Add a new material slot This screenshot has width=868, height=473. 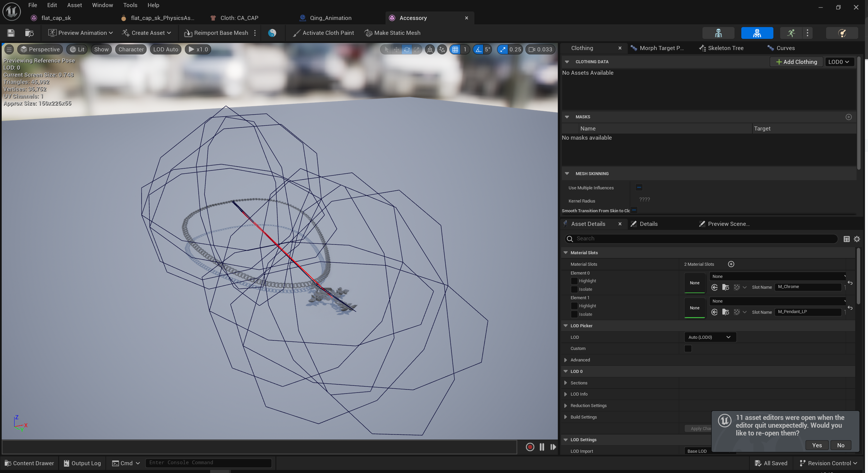[x=731, y=264]
